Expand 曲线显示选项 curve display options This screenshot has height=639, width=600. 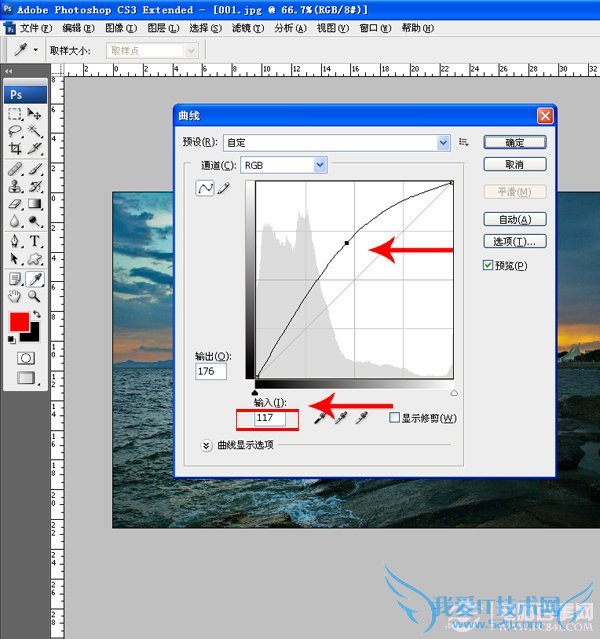(206, 445)
